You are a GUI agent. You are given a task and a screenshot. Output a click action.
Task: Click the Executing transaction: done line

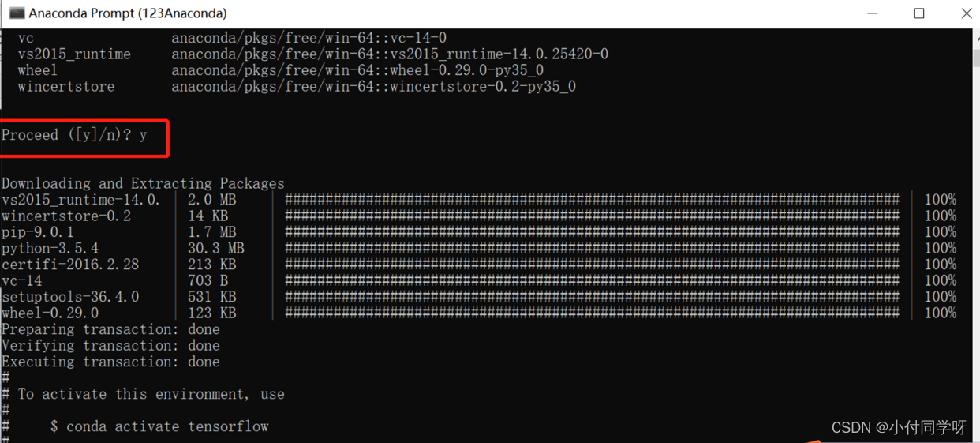coord(110,362)
